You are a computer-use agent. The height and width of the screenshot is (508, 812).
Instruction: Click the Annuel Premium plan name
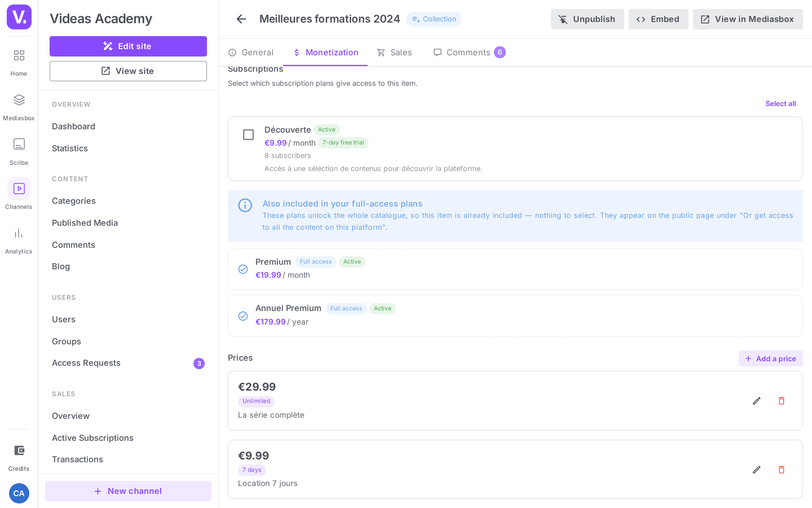point(288,308)
